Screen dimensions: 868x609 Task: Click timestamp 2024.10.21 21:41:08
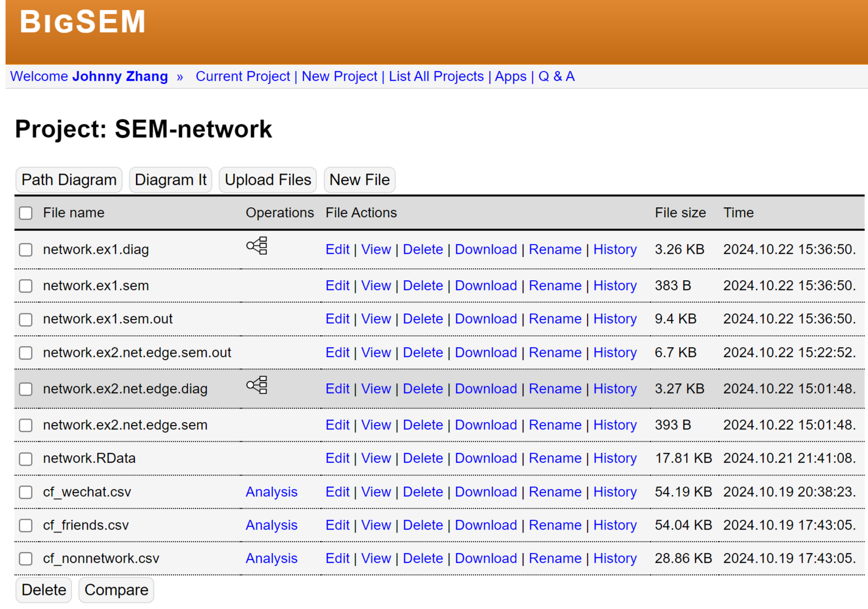coord(789,458)
